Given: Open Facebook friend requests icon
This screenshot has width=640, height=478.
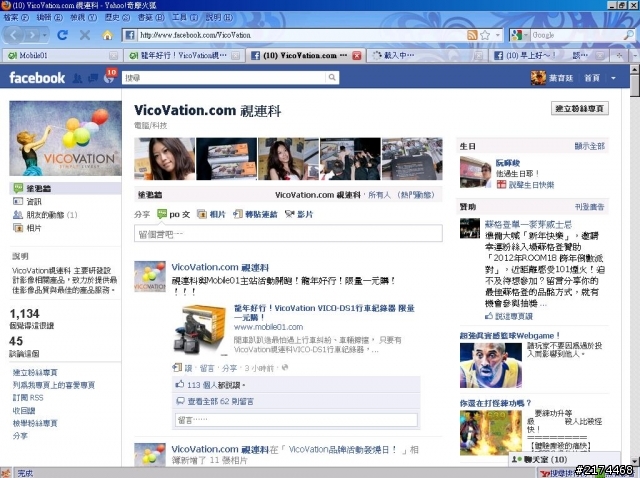Looking at the screenshot, I should 77,78.
